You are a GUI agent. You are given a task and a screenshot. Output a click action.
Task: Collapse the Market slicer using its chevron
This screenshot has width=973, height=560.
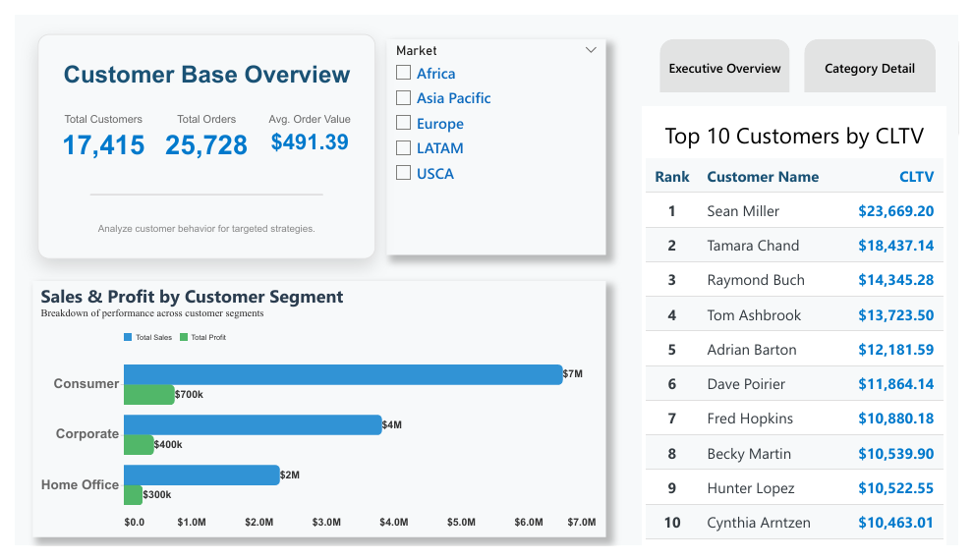pos(591,50)
